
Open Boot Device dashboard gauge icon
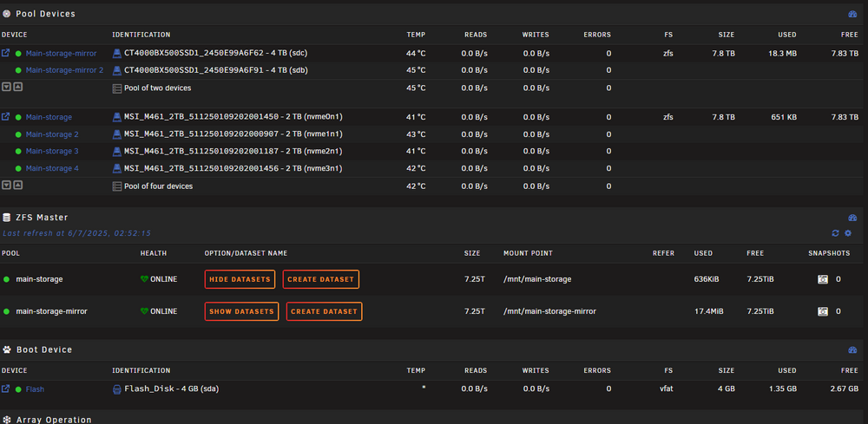[852, 349]
